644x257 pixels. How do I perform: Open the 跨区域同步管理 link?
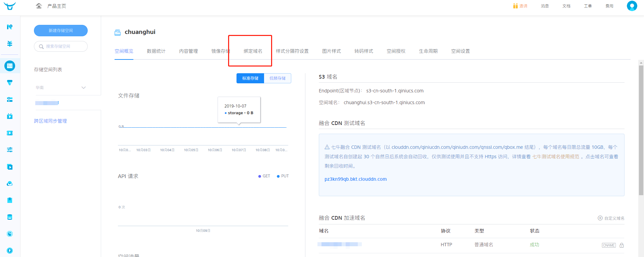[x=50, y=121]
